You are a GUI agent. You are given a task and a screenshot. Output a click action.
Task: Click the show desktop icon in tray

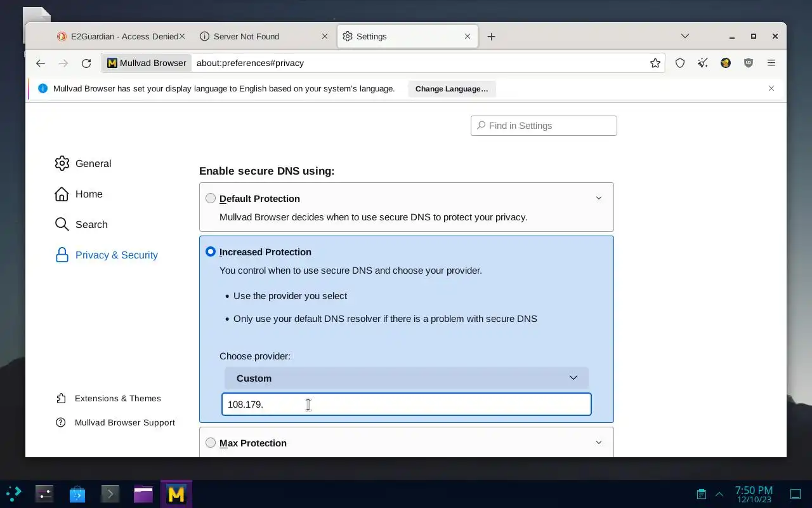coord(796,494)
